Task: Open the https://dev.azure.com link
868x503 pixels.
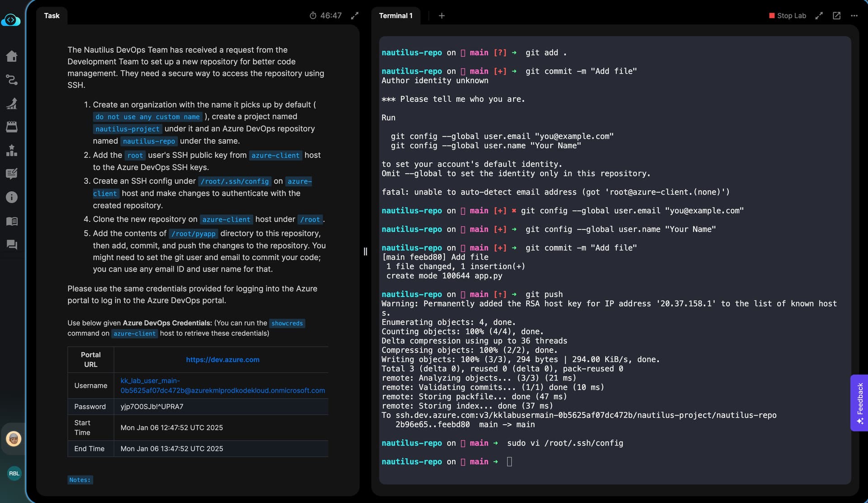Action: pyautogui.click(x=222, y=360)
